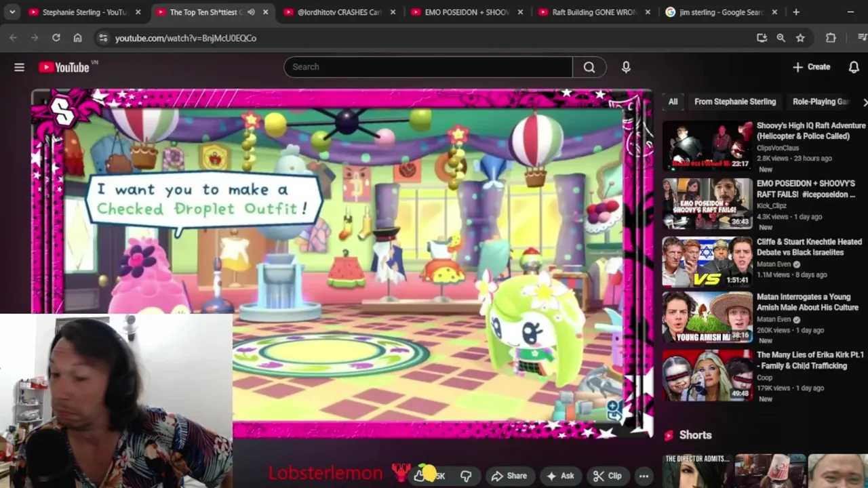Click the Share button
Viewport: 868px width, 488px height.
pos(509,476)
